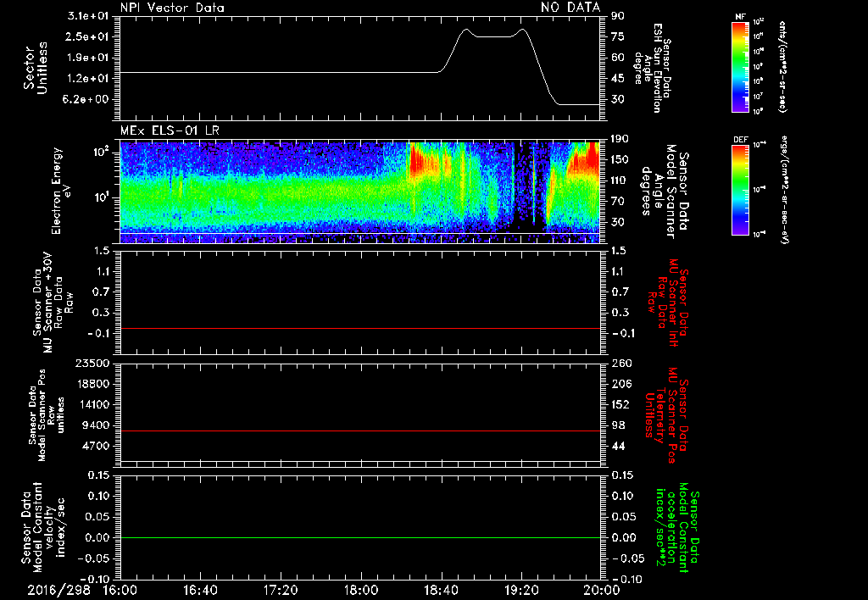Click the 75 degree sun elevation tick

click(618, 36)
